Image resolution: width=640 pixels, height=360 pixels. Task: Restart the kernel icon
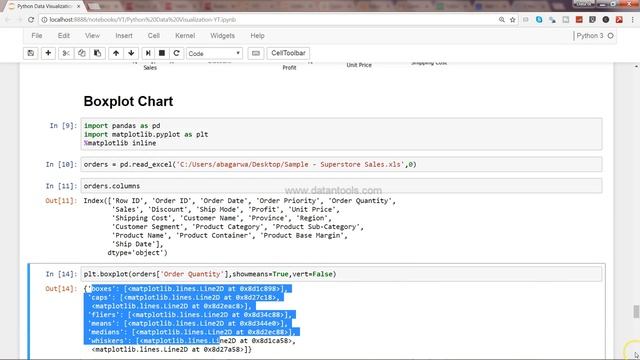(x=176, y=53)
